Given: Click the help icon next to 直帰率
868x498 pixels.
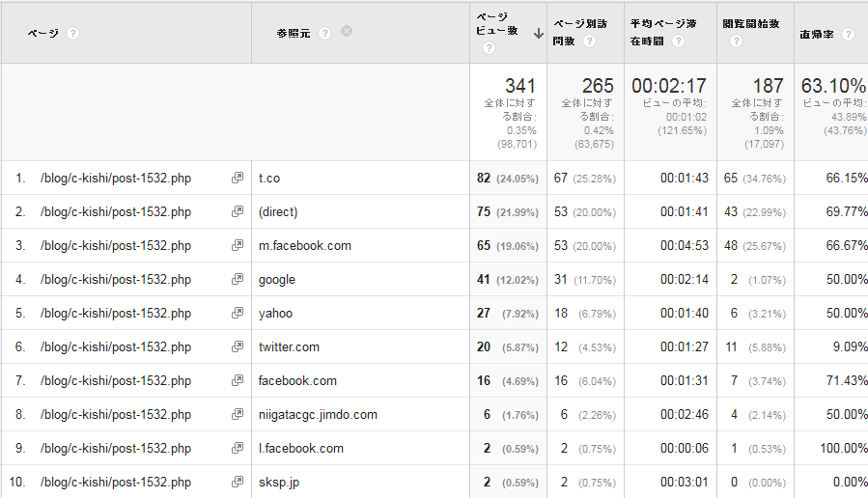Looking at the screenshot, I should tap(848, 34).
